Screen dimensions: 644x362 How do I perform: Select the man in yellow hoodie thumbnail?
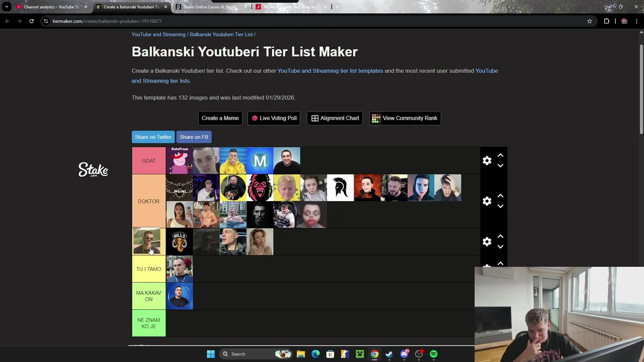click(233, 160)
